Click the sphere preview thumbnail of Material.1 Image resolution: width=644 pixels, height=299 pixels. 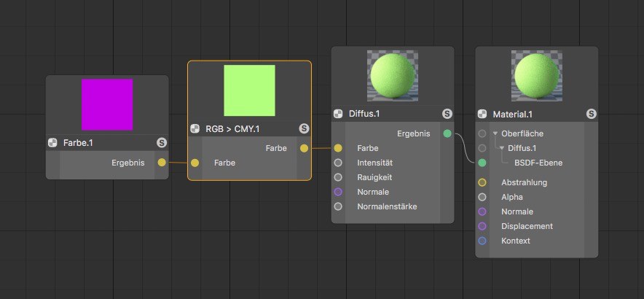(x=537, y=76)
